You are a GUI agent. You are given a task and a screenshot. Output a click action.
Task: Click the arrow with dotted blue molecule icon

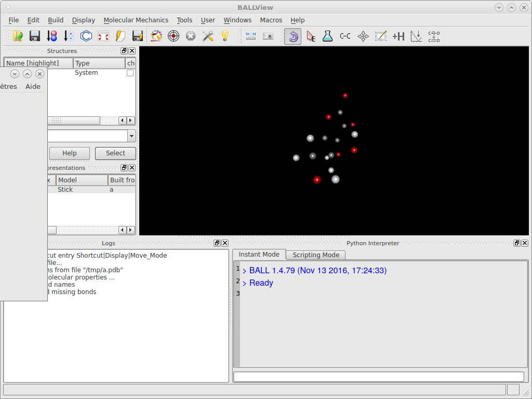(69, 36)
